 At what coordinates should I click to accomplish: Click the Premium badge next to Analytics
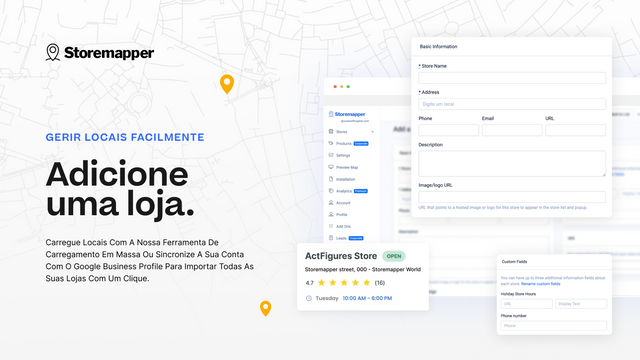tap(360, 191)
